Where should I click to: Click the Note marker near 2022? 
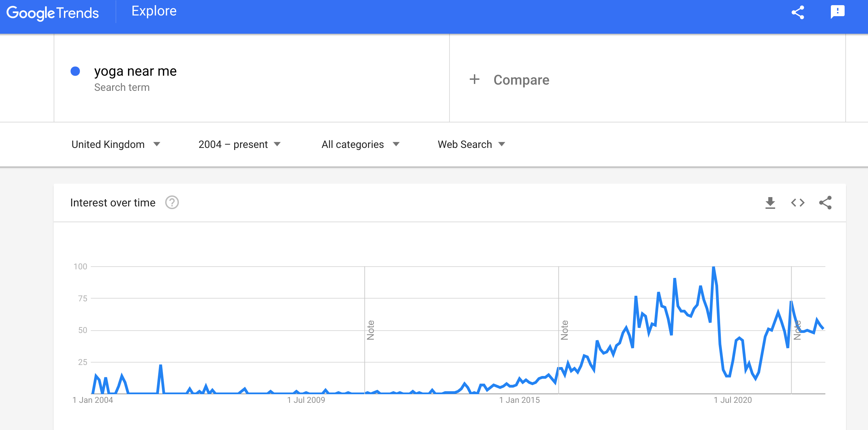(797, 330)
